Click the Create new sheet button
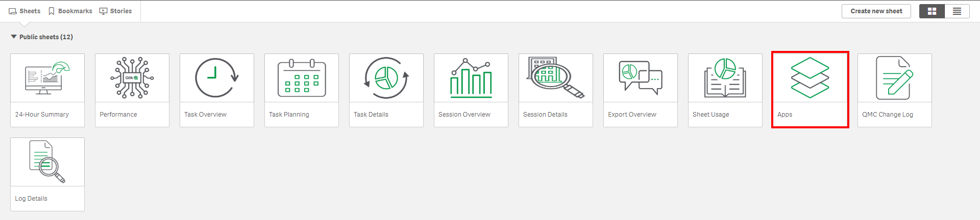The image size is (980, 220). (x=876, y=11)
